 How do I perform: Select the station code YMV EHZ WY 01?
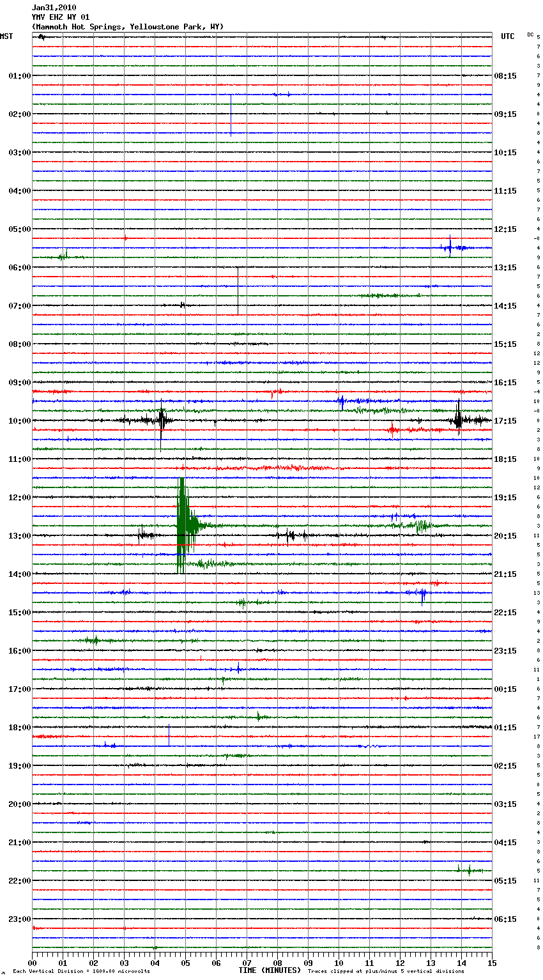pos(61,17)
